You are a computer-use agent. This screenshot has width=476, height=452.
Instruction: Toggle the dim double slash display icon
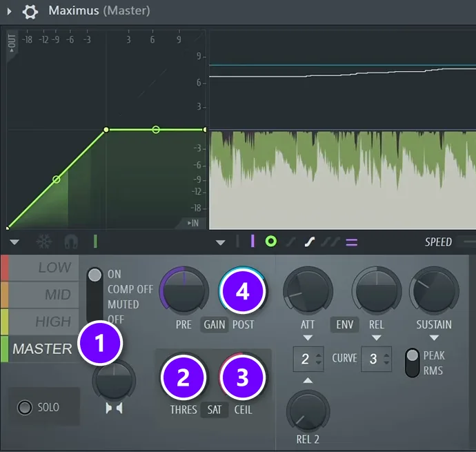pos(330,242)
